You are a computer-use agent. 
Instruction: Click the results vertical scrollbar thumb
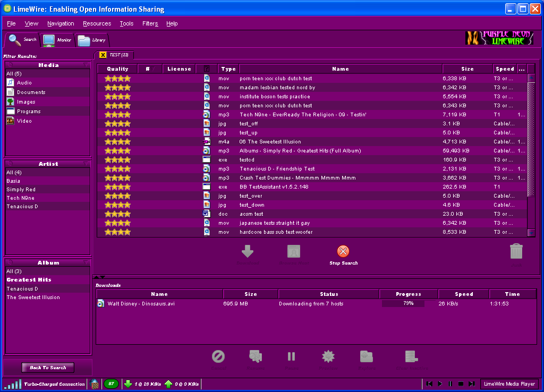pos(531,140)
